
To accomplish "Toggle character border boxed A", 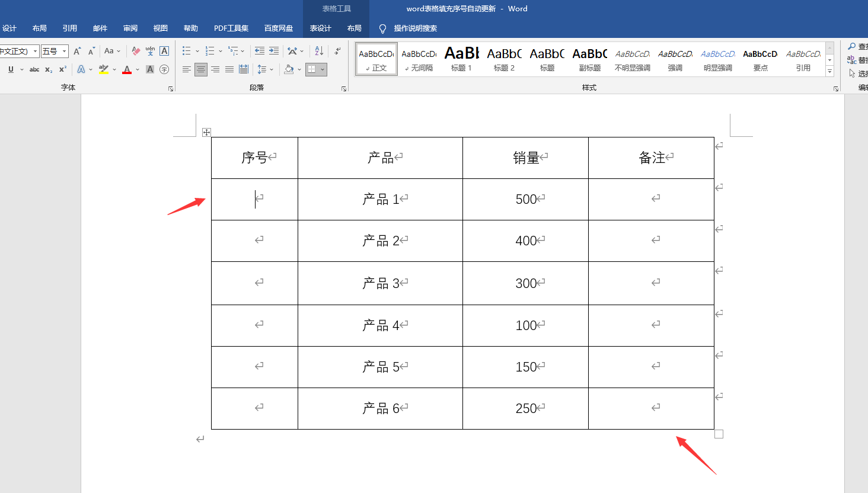I will point(164,51).
